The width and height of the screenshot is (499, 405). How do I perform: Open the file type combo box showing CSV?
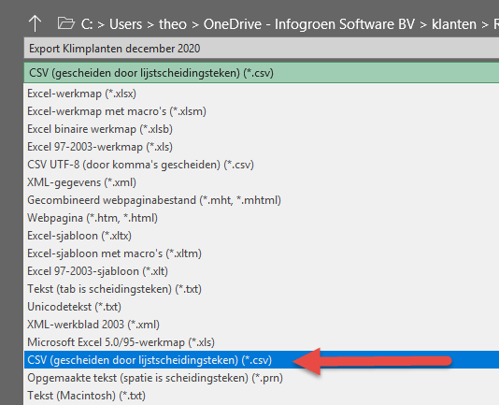[261, 73]
